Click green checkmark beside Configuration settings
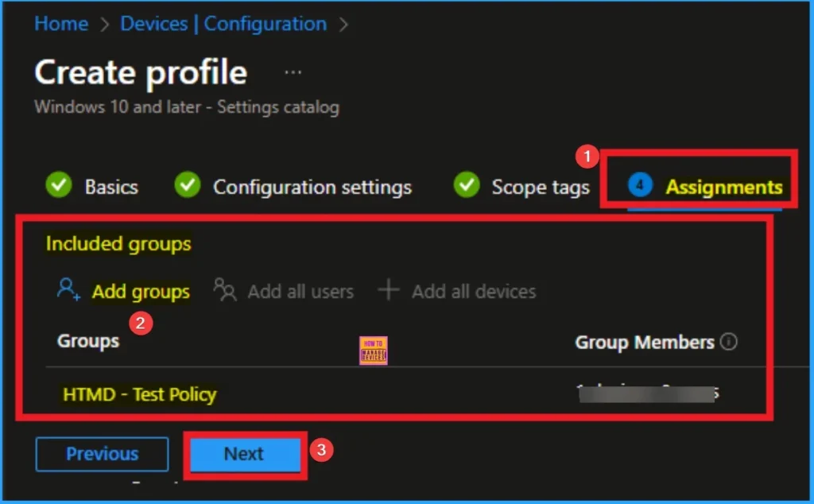Image resolution: width=814 pixels, height=504 pixels. (188, 184)
